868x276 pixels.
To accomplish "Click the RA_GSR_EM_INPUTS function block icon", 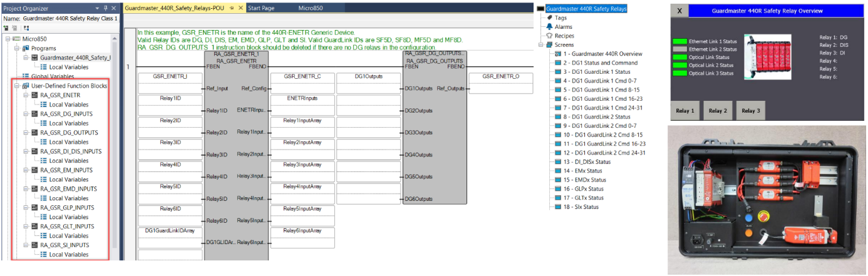I will pyautogui.click(x=34, y=170).
